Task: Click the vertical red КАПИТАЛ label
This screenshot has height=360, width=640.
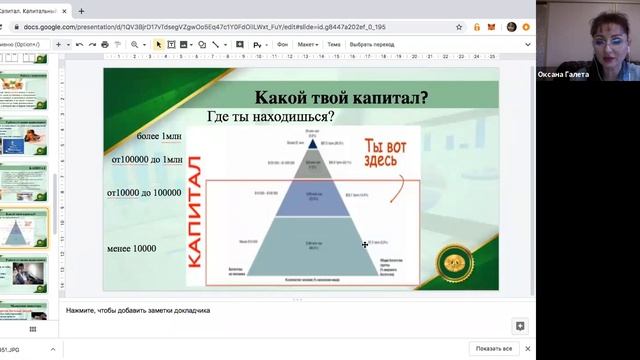Action: 195,212
